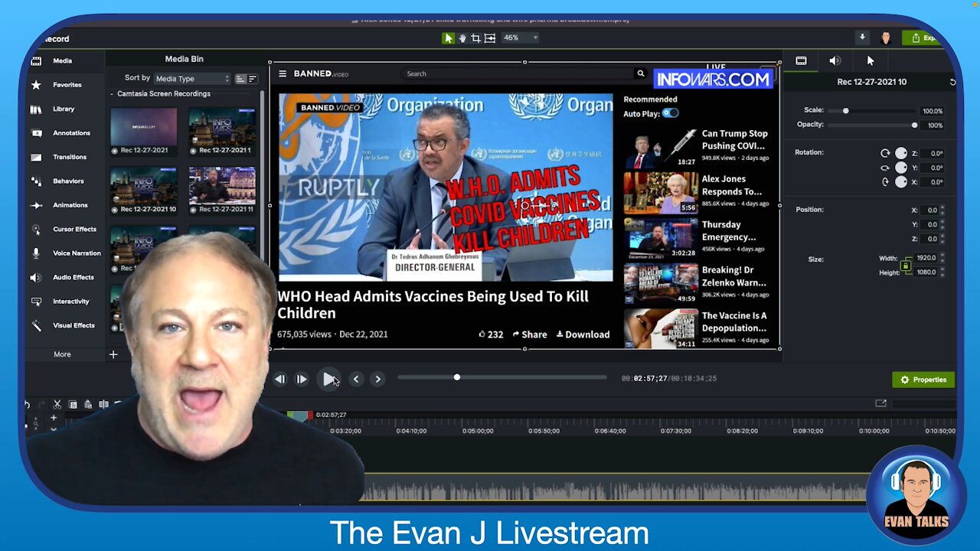980x551 pixels.
Task: Click the Split icon on timeline toolbar
Action: tap(103, 404)
